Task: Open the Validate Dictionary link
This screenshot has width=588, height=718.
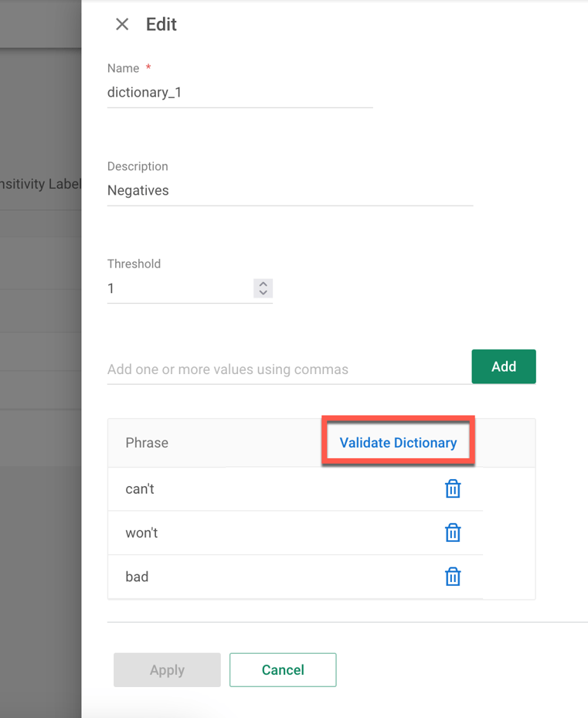Action: coord(397,442)
